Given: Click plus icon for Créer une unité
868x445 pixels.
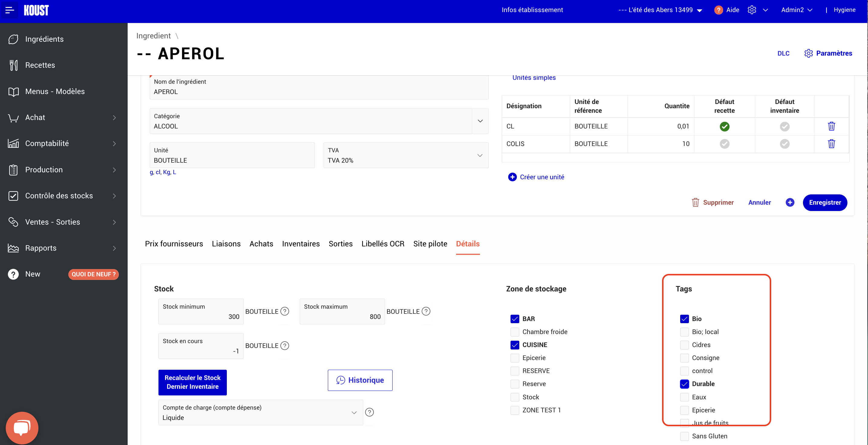Looking at the screenshot, I should [512, 177].
